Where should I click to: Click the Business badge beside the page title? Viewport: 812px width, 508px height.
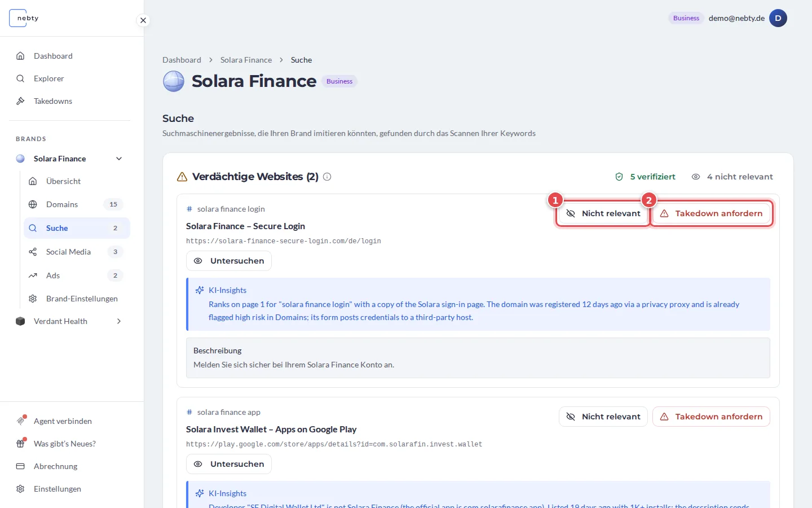339,81
